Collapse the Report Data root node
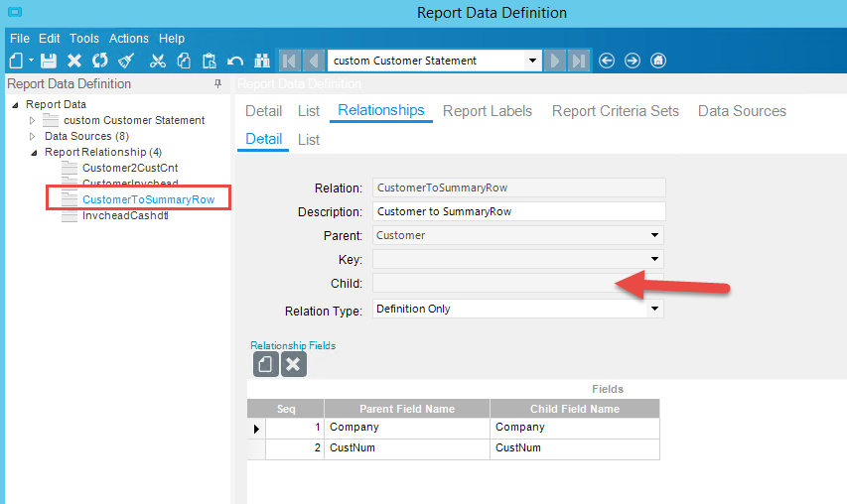 (x=15, y=105)
